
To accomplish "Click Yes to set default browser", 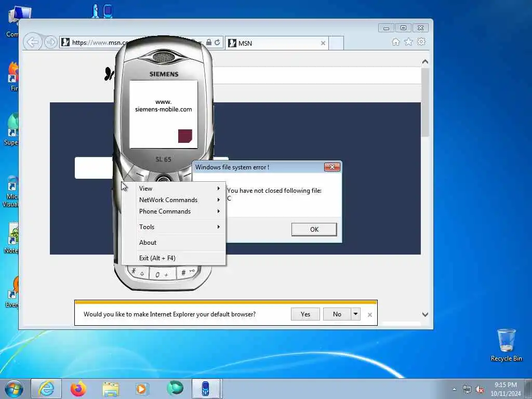I will (305, 314).
